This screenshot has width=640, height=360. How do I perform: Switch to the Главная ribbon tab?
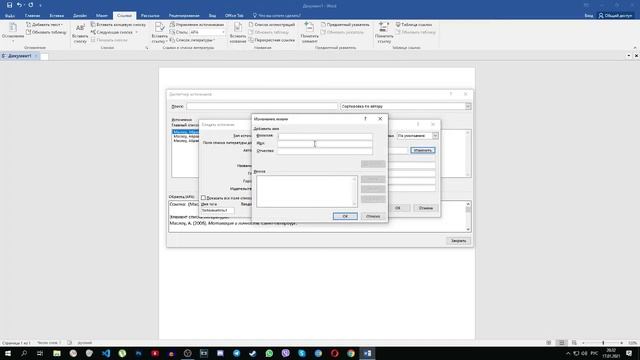pyautogui.click(x=32, y=16)
